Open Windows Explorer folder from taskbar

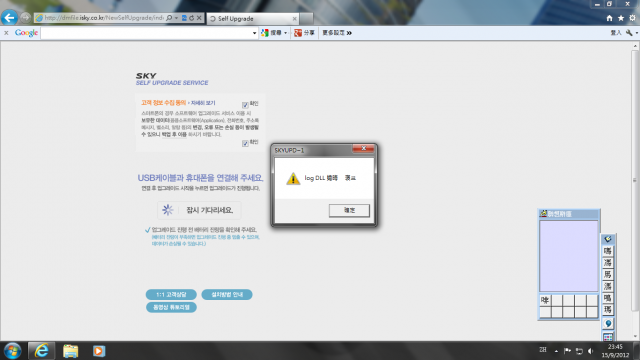click(x=71, y=351)
